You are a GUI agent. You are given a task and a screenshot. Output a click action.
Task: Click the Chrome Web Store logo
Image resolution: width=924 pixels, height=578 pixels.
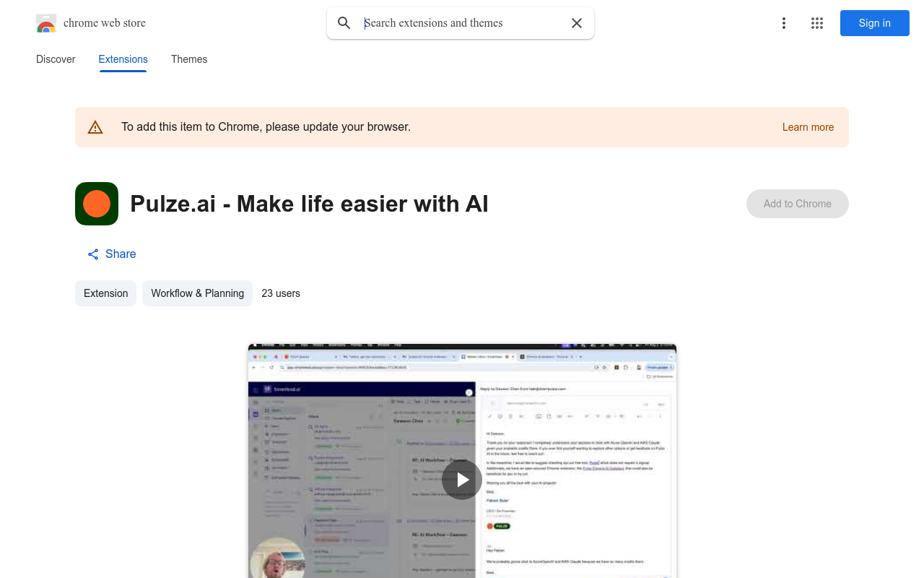[46, 23]
